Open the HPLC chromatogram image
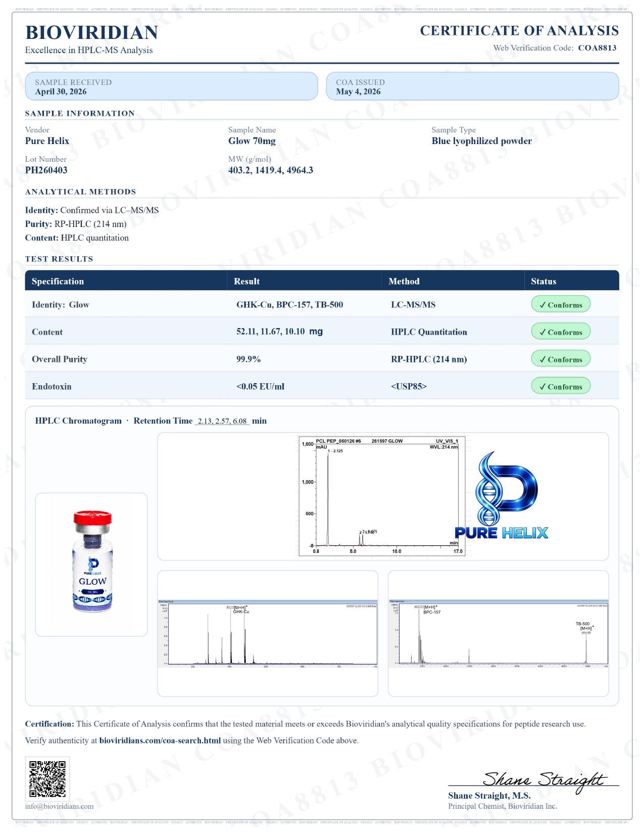 click(382, 496)
